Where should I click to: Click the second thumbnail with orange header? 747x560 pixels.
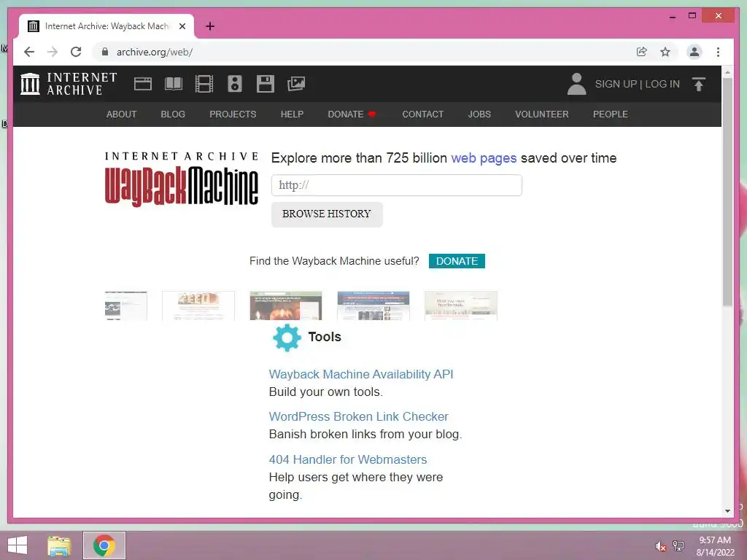pos(198,306)
